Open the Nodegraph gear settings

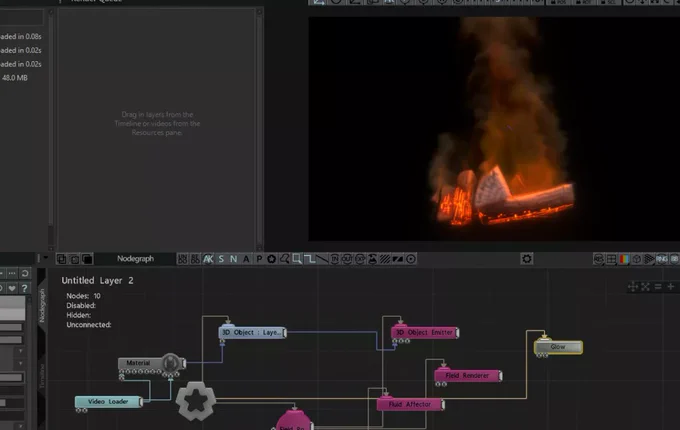(527, 259)
